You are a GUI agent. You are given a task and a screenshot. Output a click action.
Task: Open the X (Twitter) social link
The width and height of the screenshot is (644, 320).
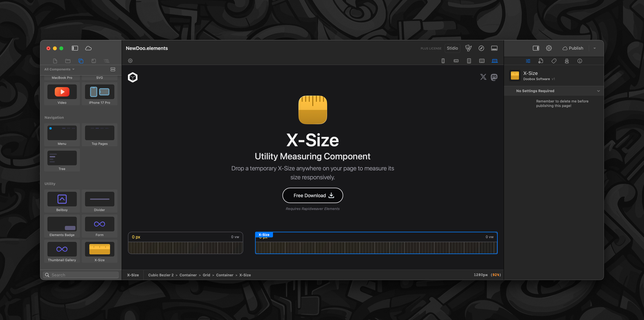(483, 77)
